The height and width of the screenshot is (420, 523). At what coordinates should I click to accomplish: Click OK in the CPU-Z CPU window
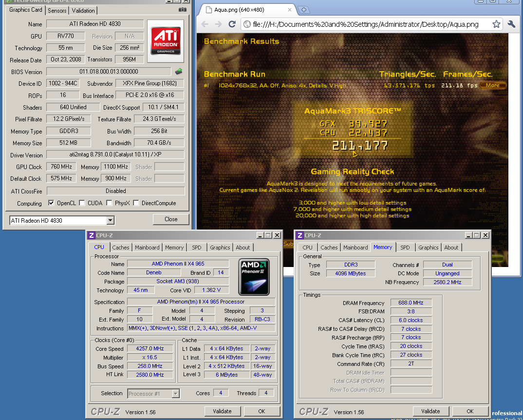262,411
